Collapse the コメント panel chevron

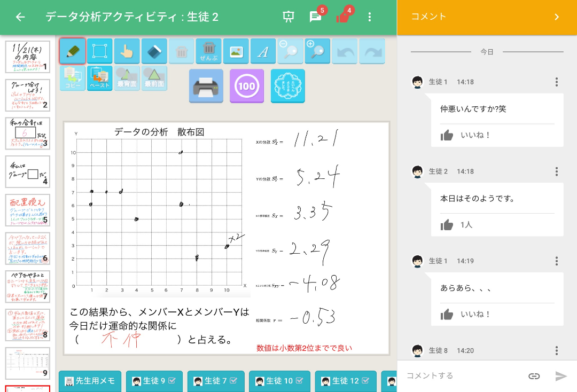point(556,17)
